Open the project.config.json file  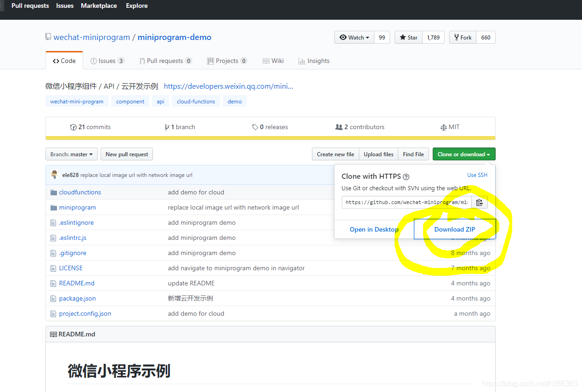click(85, 313)
